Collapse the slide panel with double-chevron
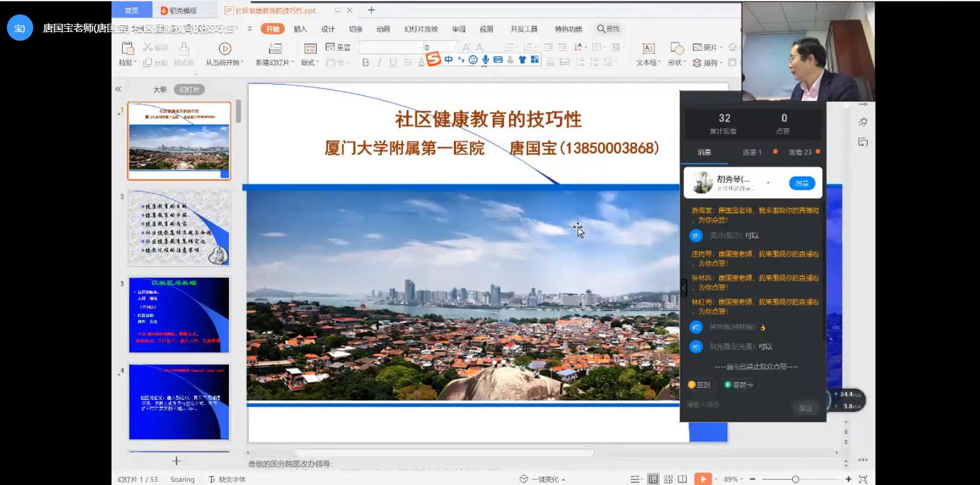This screenshot has height=485, width=980. click(118, 90)
